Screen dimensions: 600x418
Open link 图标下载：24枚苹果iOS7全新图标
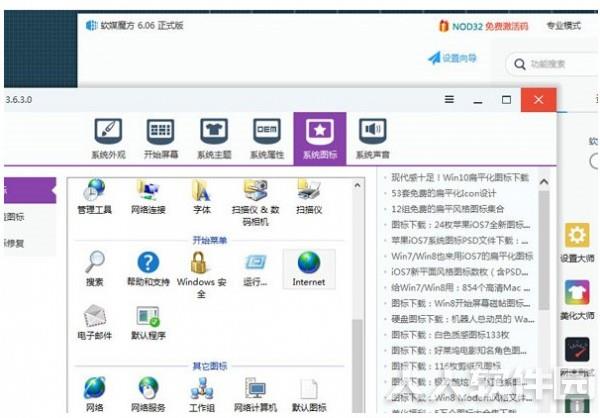(460, 225)
